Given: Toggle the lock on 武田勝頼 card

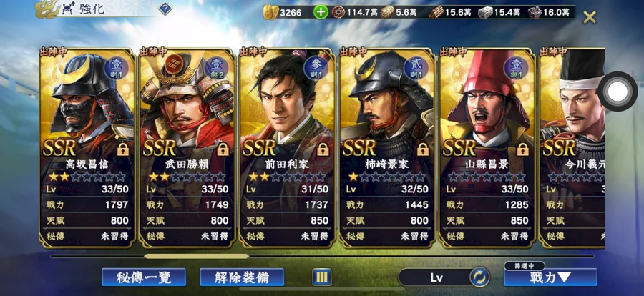Looking at the screenshot, I should tap(223, 149).
